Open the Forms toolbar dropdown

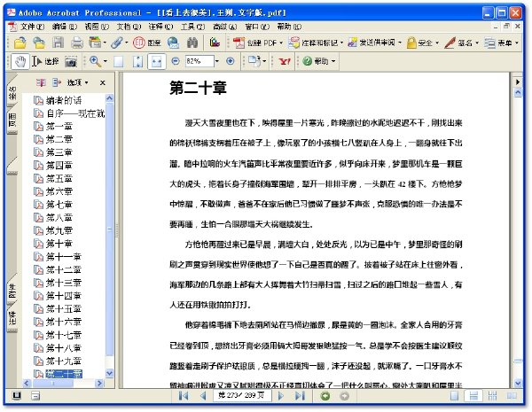click(x=502, y=43)
